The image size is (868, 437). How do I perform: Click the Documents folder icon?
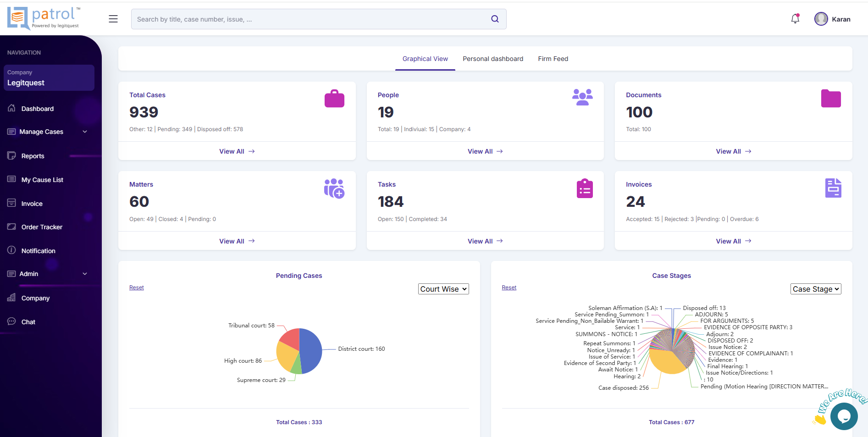point(830,99)
